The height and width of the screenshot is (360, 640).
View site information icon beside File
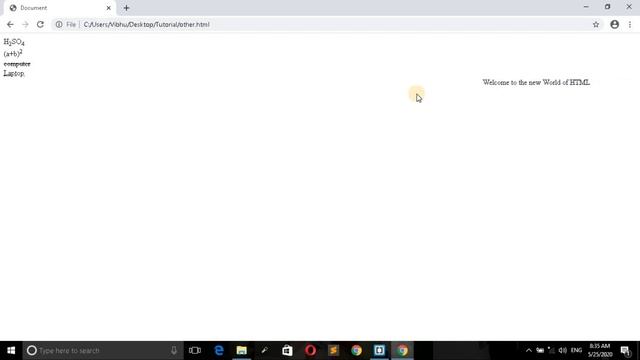coord(59,24)
